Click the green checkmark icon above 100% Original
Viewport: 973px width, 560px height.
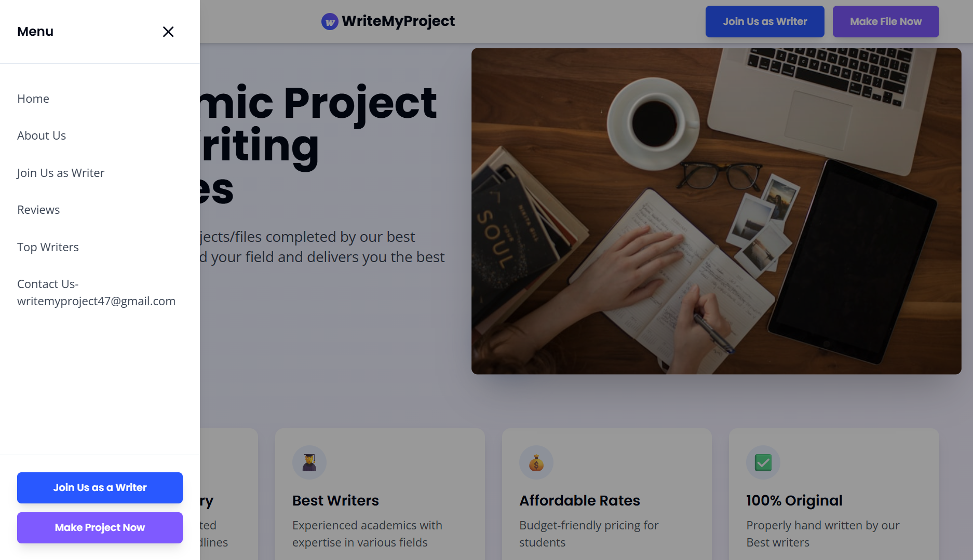pos(763,462)
